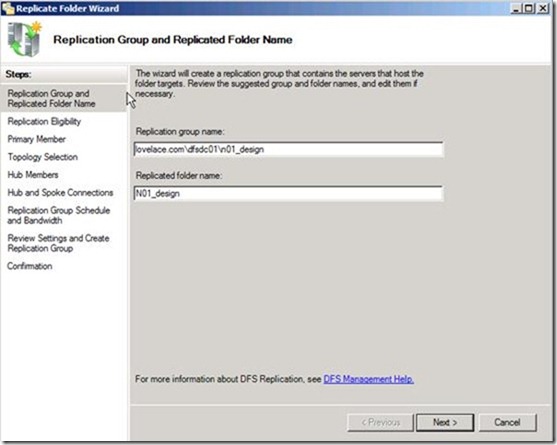The height and width of the screenshot is (445, 557).
Task: Click the Next button
Action: (x=445, y=422)
